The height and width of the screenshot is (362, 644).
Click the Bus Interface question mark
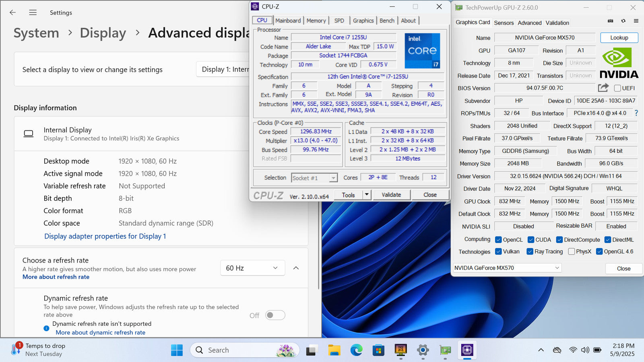pyautogui.click(x=636, y=113)
